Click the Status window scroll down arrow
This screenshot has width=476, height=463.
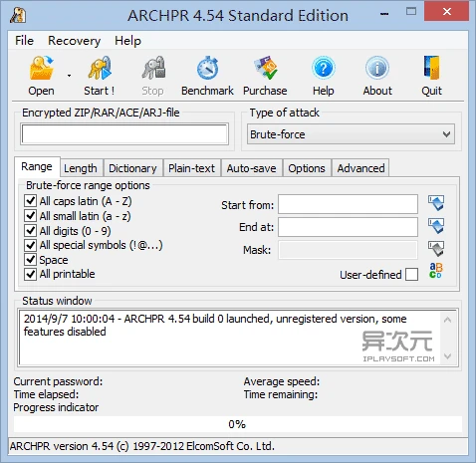(x=447, y=356)
